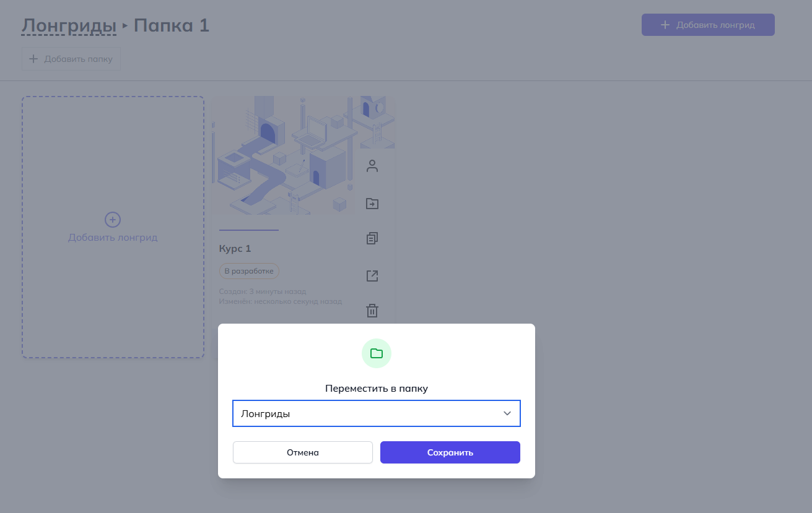This screenshot has height=513, width=812.
Task: Click the Добавить папку button
Action: (71, 59)
